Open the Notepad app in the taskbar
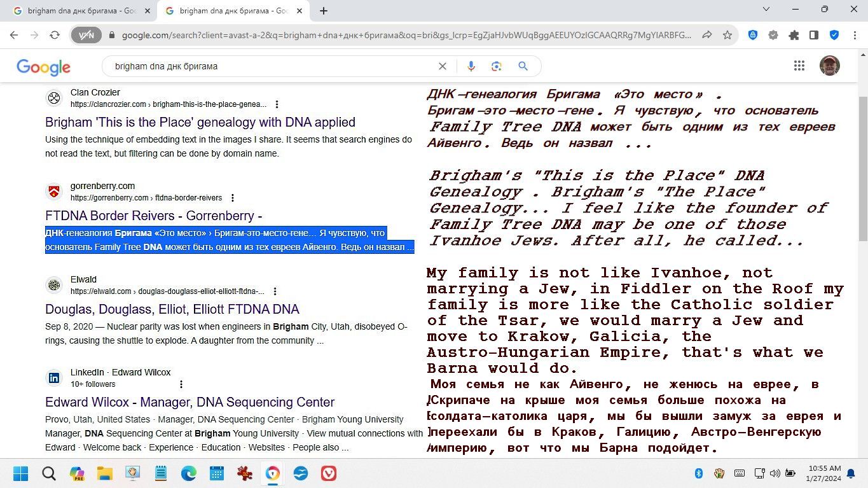The height and width of the screenshot is (488, 868). click(161, 473)
